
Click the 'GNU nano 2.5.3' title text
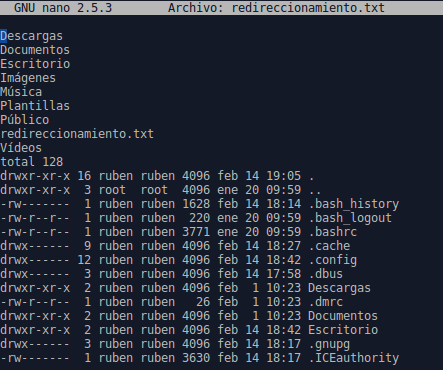click(x=63, y=8)
